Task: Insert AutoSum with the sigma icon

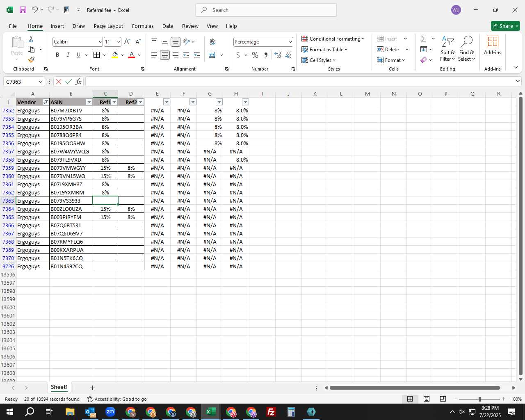Action: coord(424,39)
